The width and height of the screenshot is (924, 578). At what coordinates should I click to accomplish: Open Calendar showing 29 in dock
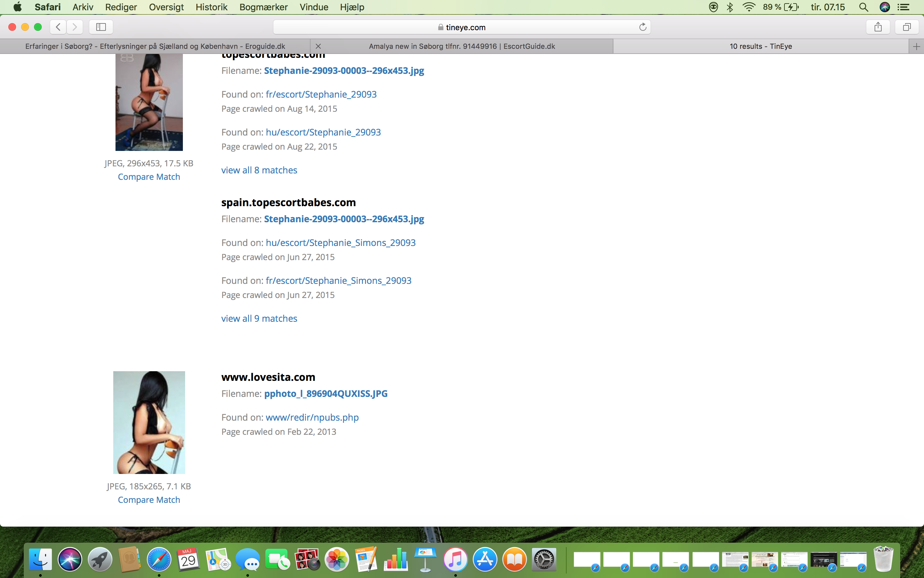[188, 559]
